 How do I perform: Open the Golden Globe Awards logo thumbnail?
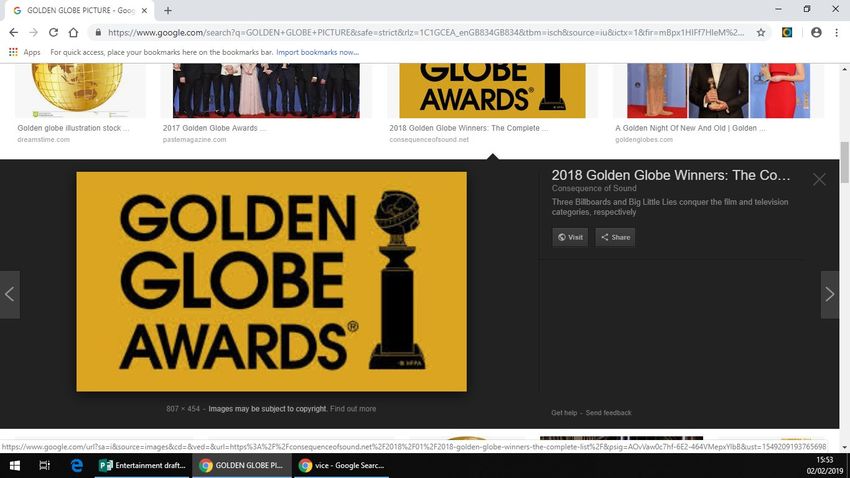[492, 90]
